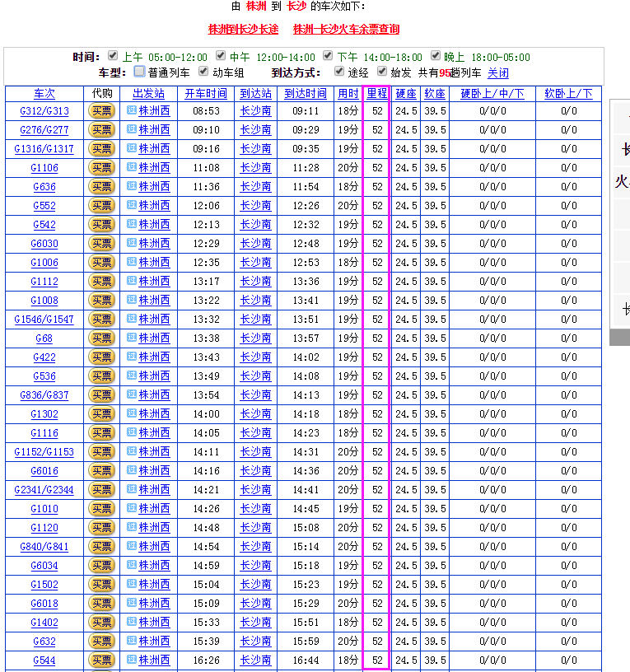This screenshot has width=630, height=672.
Task: Click the station icon beside 株洲西 in G544 row
Action: click(132, 659)
